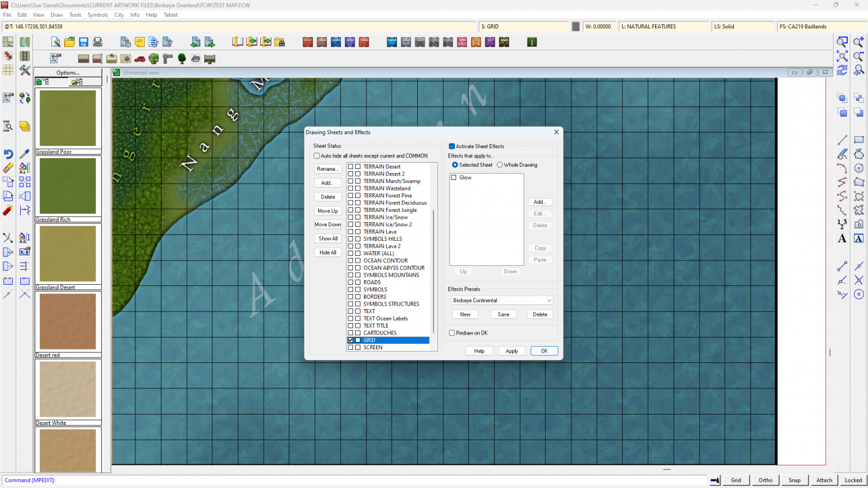
Task: Pick the eyedropper Keep properties tool
Action: (24, 154)
